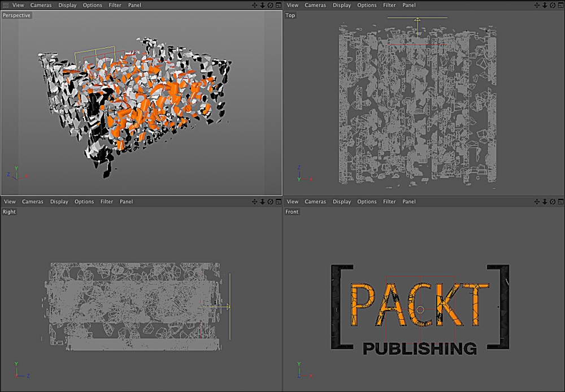Click the PUBLISHING text in Front view
The image size is (565, 392).
[420, 349]
